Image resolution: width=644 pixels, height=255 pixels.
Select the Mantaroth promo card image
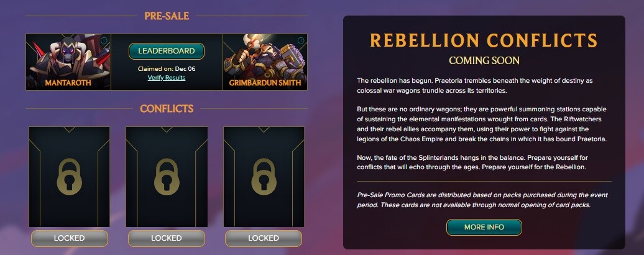[x=68, y=62]
